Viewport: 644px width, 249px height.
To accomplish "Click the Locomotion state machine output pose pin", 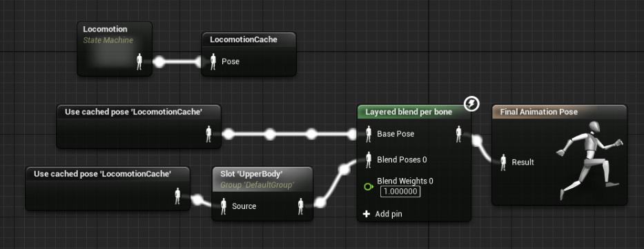I will (139, 62).
